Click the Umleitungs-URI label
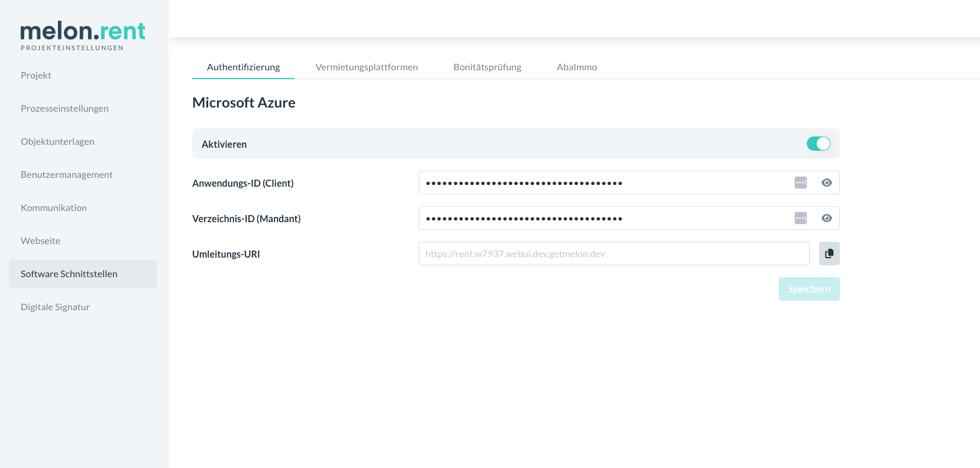 226,254
